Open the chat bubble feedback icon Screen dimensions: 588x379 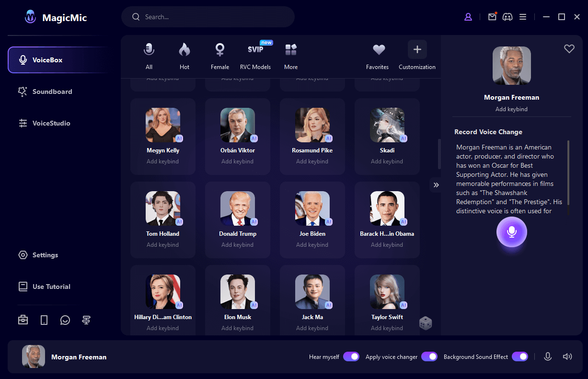(x=65, y=320)
